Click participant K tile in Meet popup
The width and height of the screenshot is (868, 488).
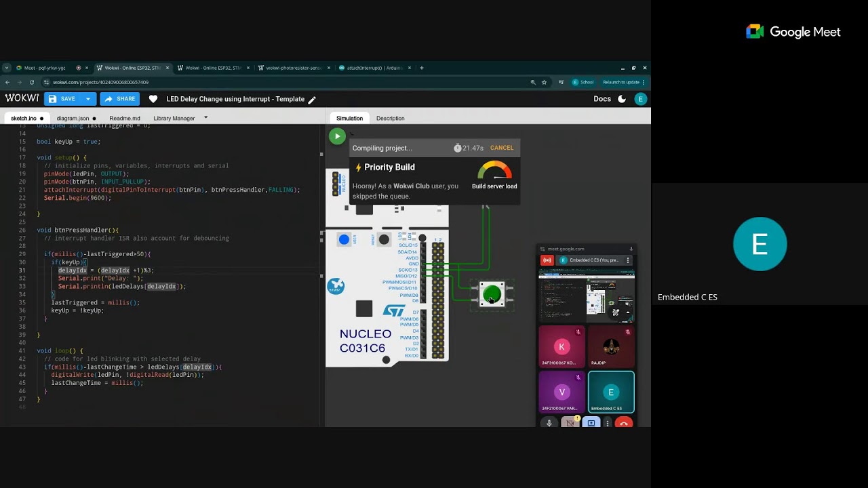(x=561, y=347)
